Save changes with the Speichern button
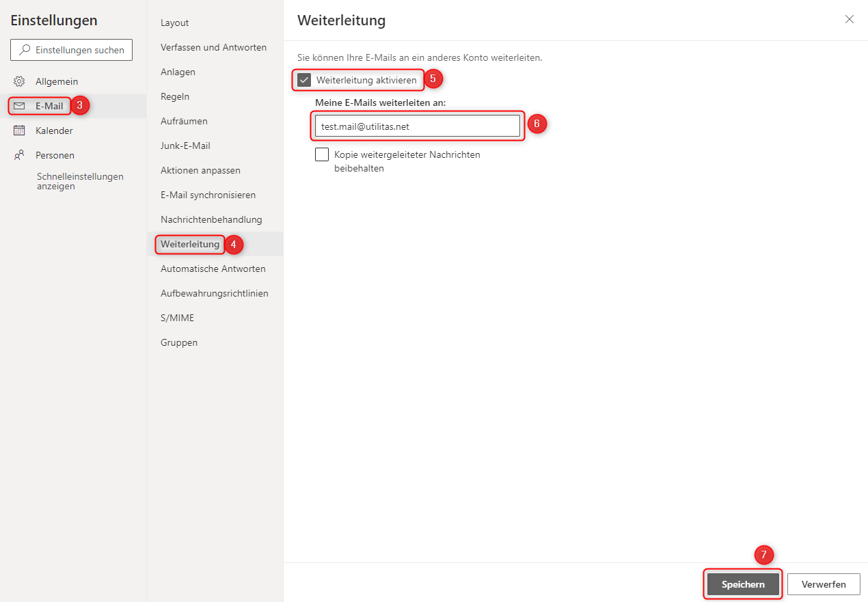Image resolution: width=868 pixels, height=602 pixels. pyautogui.click(x=743, y=584)
